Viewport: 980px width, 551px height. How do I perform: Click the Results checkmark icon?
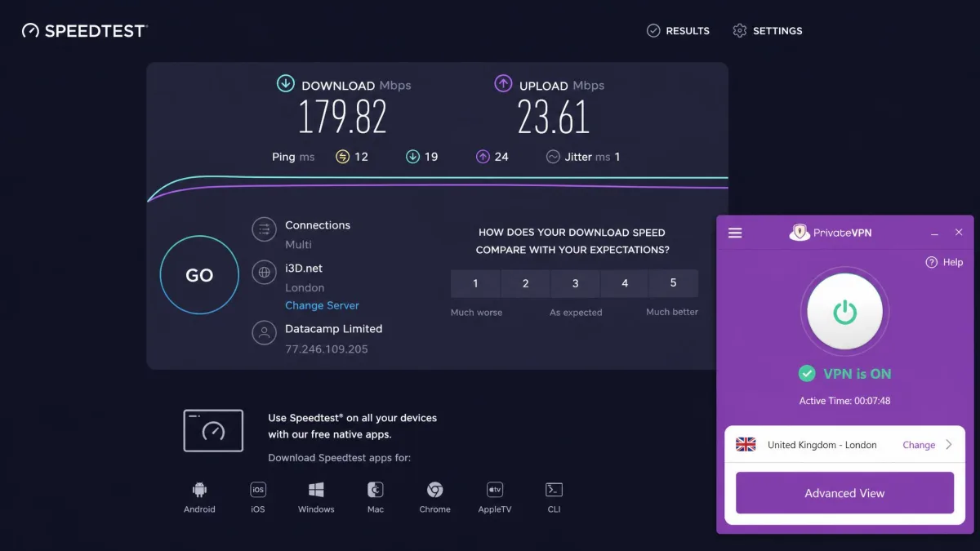tap(653, 31)
